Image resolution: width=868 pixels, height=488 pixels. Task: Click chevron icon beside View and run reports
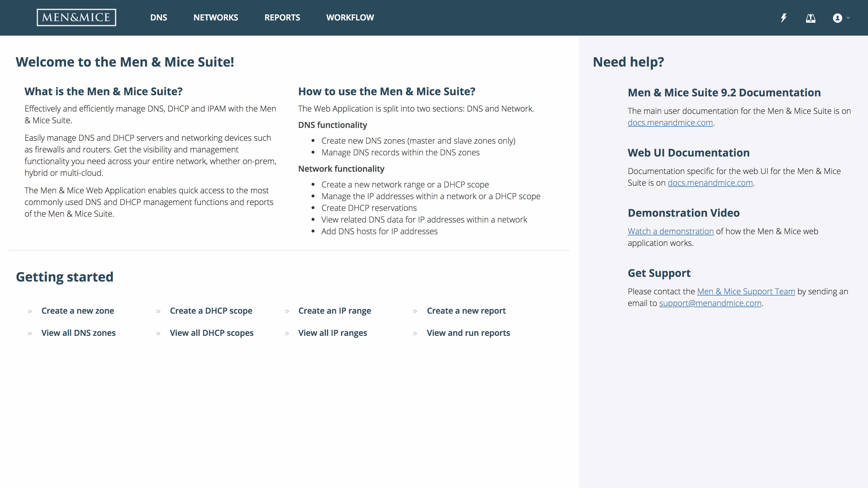point(415,334)
